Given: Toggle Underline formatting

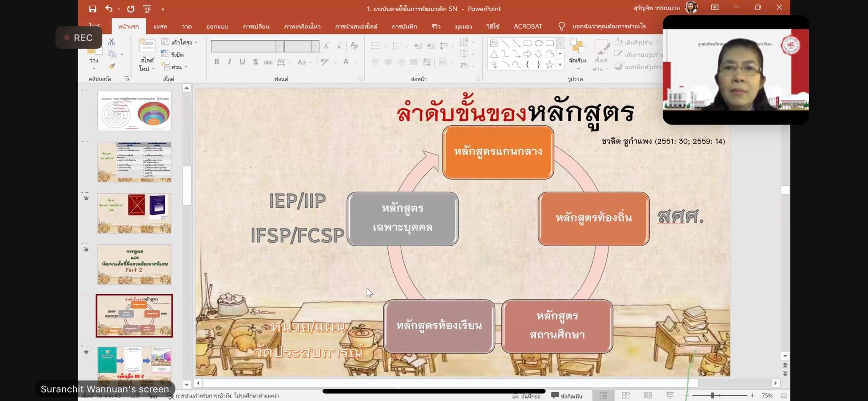Looking at the screenshot, I should (242, 62).
